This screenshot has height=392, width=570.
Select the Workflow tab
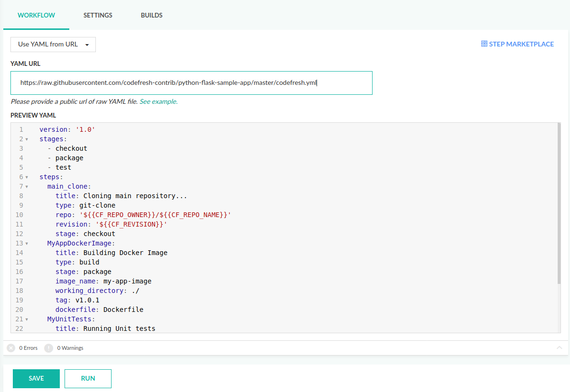click(37, 15)
